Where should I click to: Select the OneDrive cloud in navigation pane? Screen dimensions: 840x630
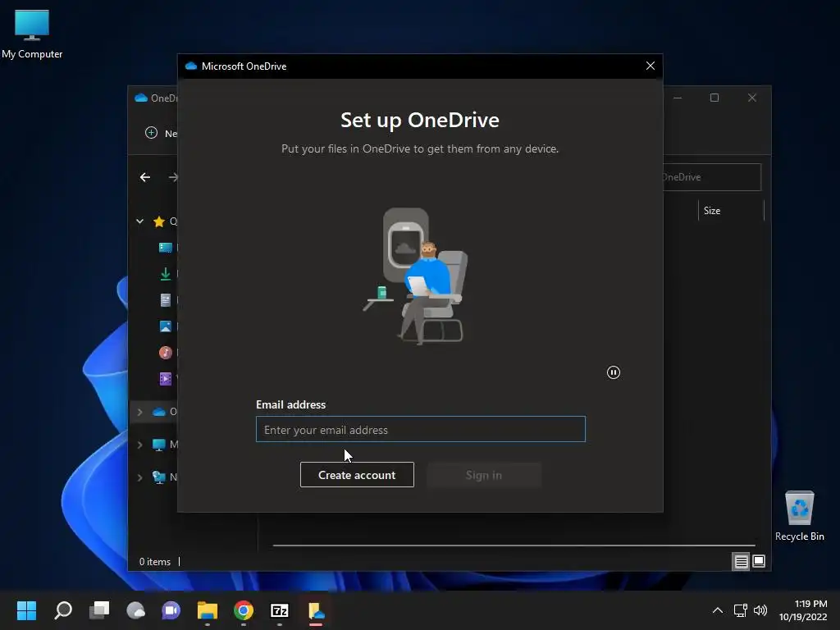(x=159, y=412)
